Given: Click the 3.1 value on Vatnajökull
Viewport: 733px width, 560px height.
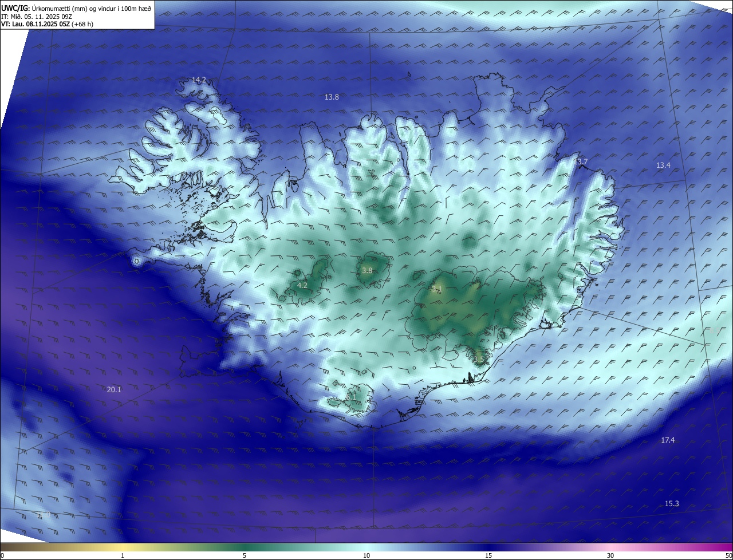Looking at the screenshot, I should 437,290.
